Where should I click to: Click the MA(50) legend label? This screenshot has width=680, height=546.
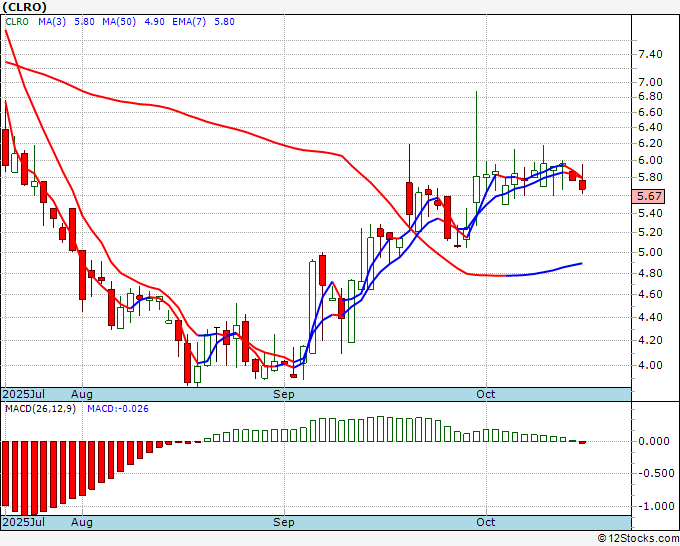pyautogui.click(x=119, y=22)
